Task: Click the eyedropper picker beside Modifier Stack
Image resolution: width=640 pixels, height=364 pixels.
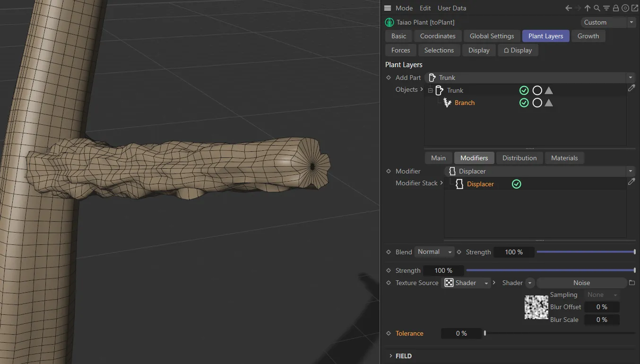Action: pos(631,182)
